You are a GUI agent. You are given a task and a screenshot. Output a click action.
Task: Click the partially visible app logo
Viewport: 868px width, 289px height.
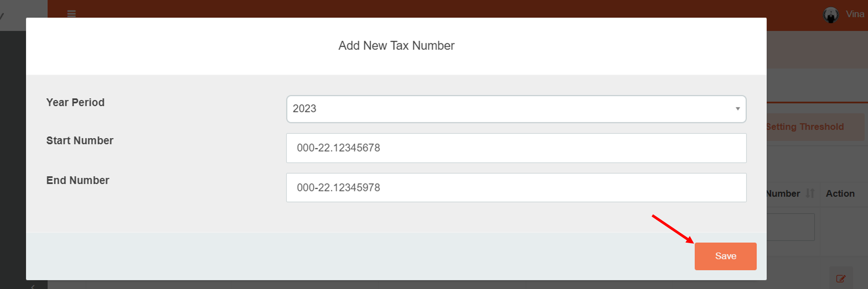tap(3, 16)
